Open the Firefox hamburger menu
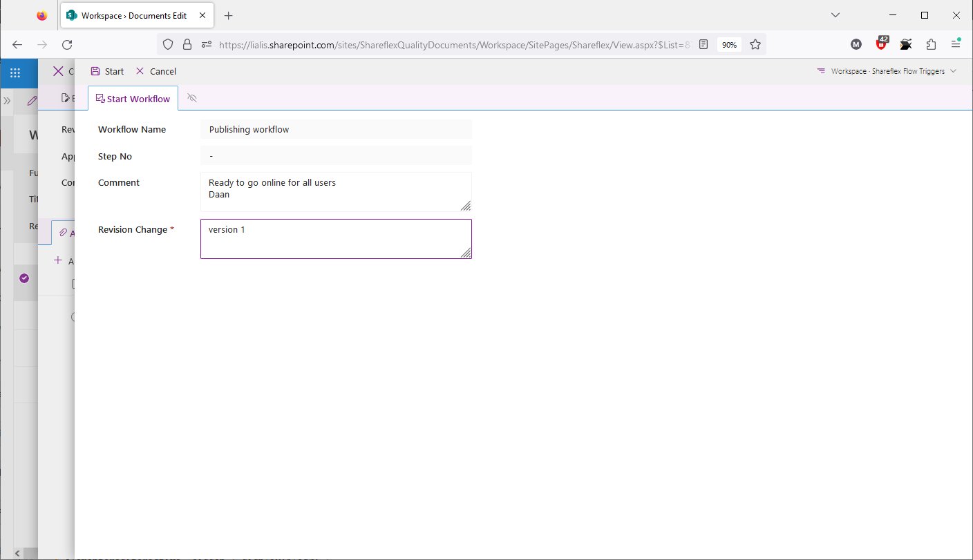 [956, 44]
